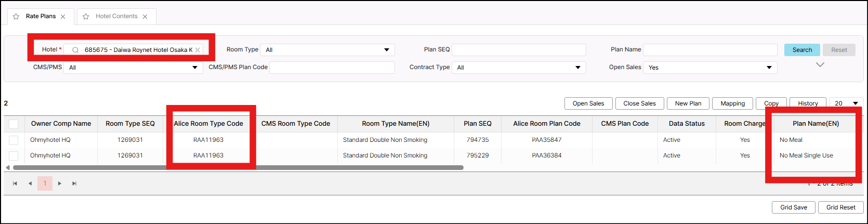
Task: Click the New Plan button
Action: point(688,103)
